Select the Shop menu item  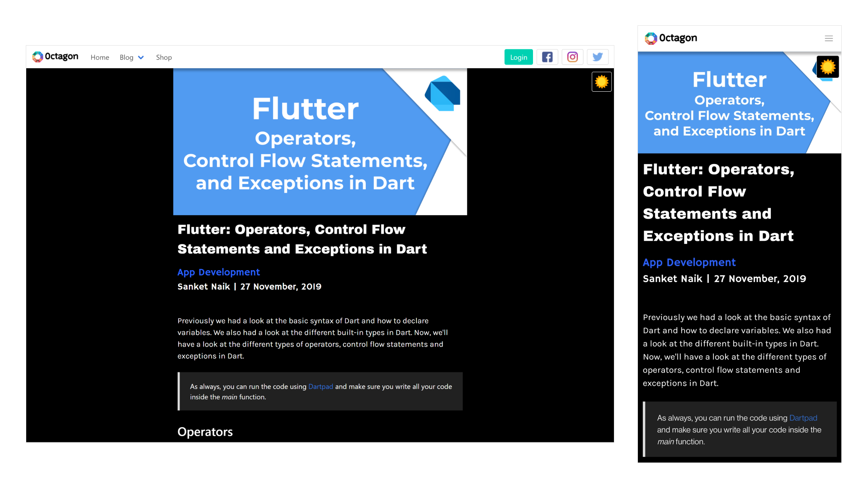[164, 56]
